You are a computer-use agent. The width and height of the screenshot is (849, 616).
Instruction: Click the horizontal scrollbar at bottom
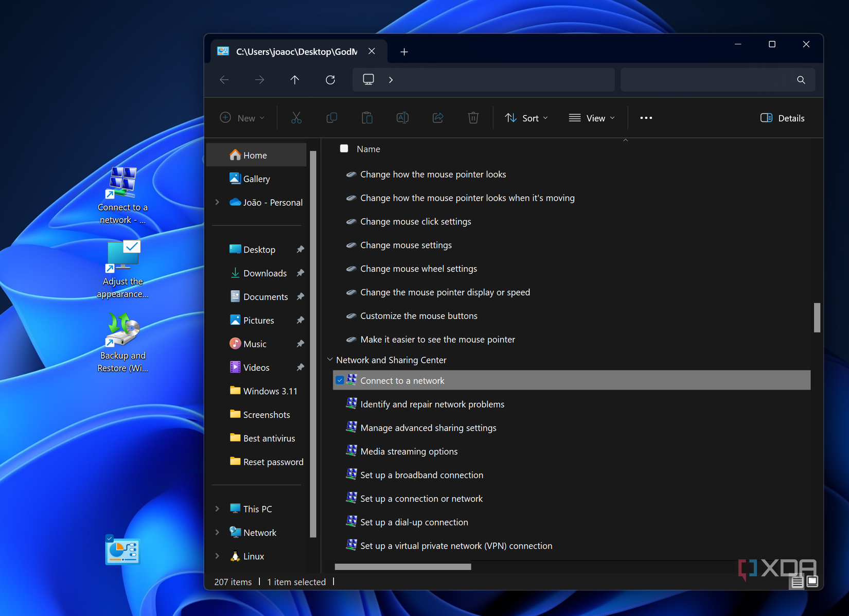pyautogui.click(x=402, y=567)
